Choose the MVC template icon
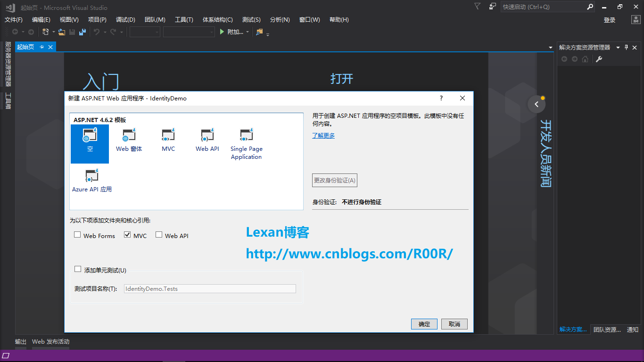Screen dimensions: 644x362 pos(168,135)
